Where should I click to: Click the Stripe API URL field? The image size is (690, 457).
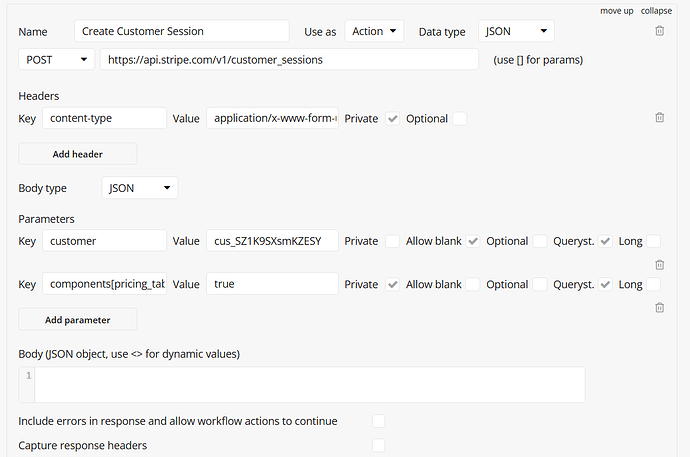(x=289, y=59)
